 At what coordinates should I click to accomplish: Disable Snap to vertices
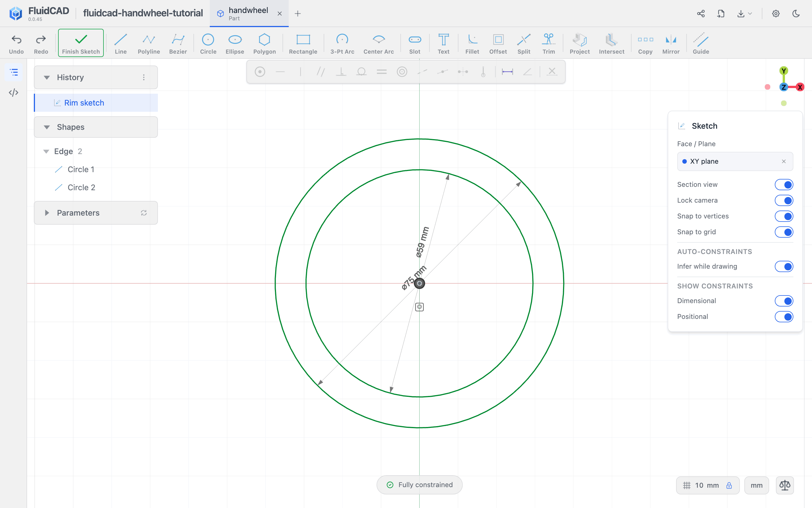[x=784, y=216]
